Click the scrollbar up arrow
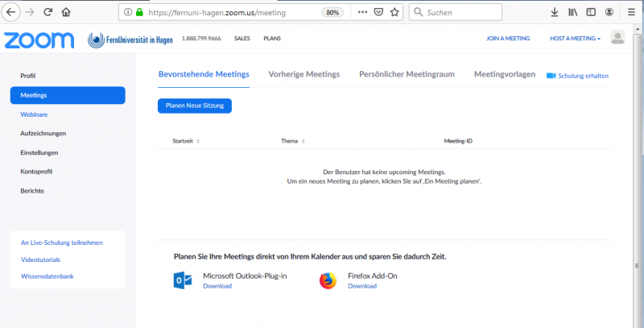The height and width of the screenshot is (328, 644). pos(637,28)
